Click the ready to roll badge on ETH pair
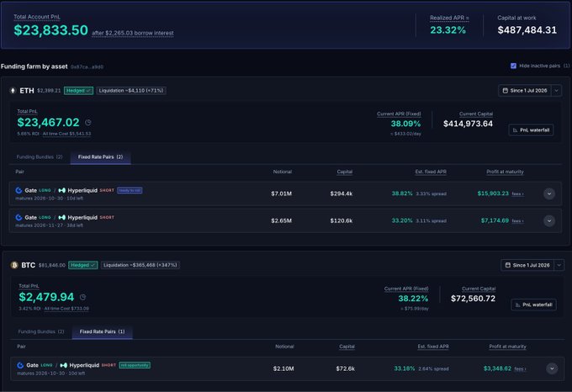Screen dimensions: 572x392 [x=130, y=190]
